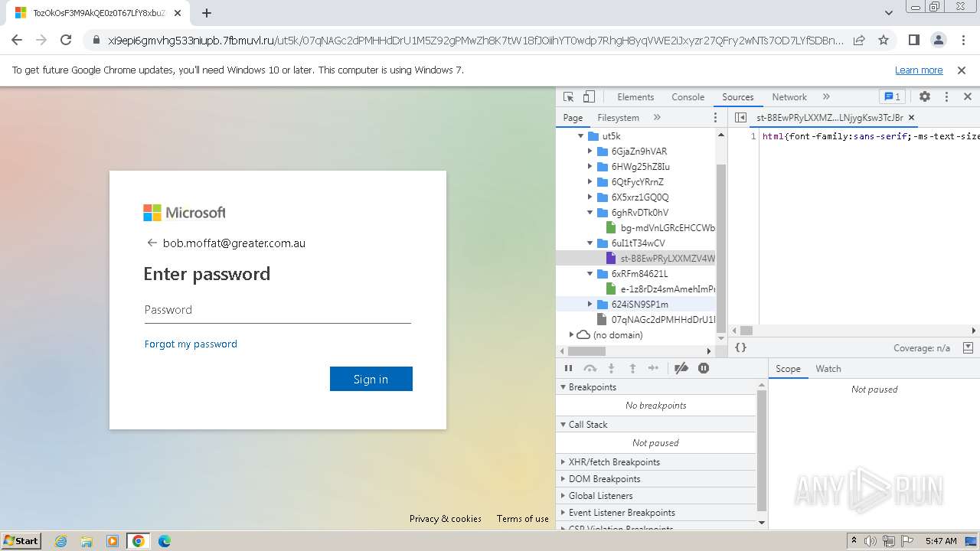Dismiss the Chrome update notification bar
980x551 pixels.
[962, 70]
